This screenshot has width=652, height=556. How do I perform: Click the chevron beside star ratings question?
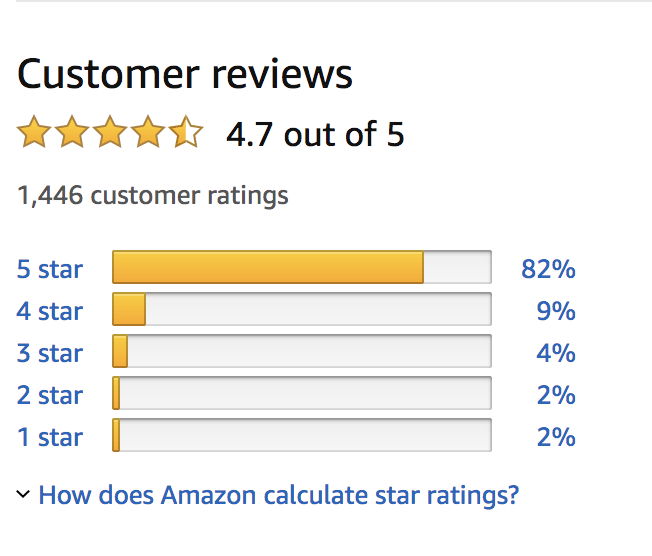click(x=23, y=494)
